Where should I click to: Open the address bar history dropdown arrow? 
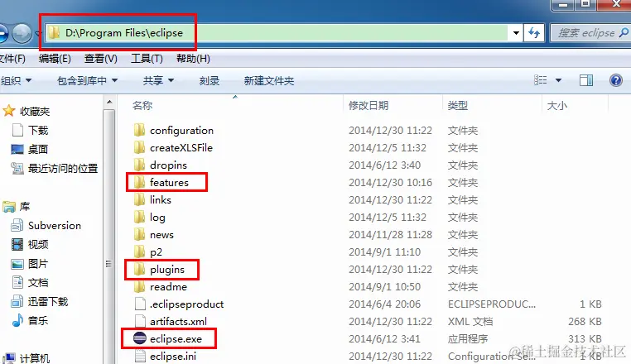[516, 33]
